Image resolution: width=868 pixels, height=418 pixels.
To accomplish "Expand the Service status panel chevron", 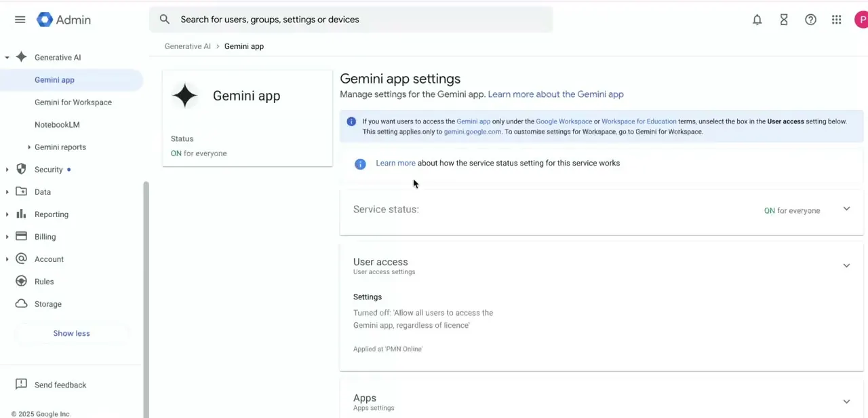I will pos(846,209).
